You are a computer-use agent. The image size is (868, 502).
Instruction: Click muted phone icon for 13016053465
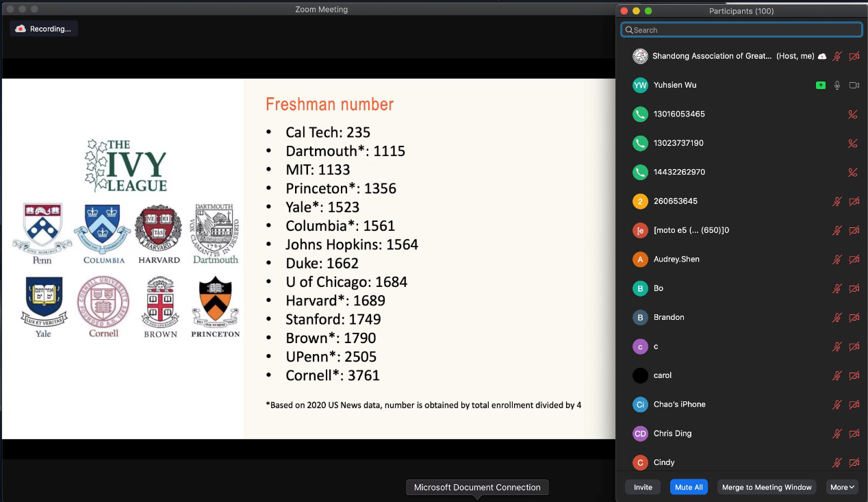pos(853,114)
